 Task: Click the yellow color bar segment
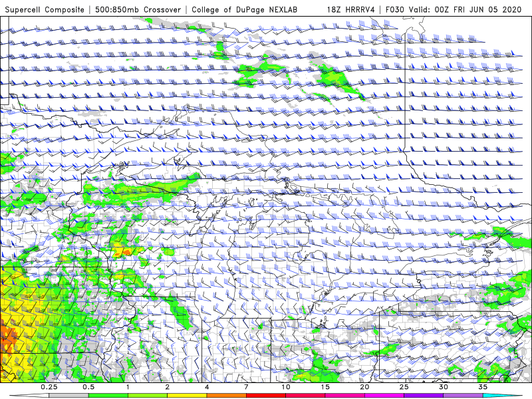coord(187,396)
